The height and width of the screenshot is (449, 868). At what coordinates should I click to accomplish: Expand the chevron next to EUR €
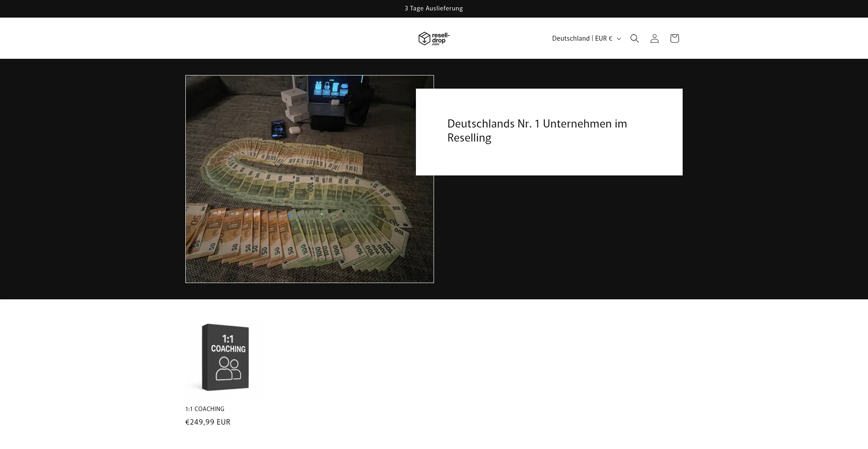pos(619,39)
